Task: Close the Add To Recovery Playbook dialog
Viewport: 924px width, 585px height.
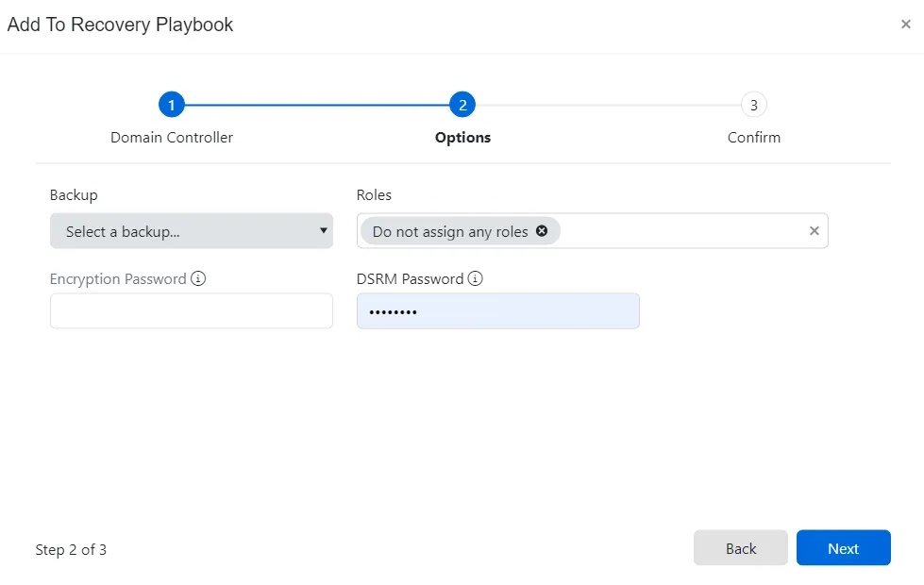Action: click(x=906, y=25)
